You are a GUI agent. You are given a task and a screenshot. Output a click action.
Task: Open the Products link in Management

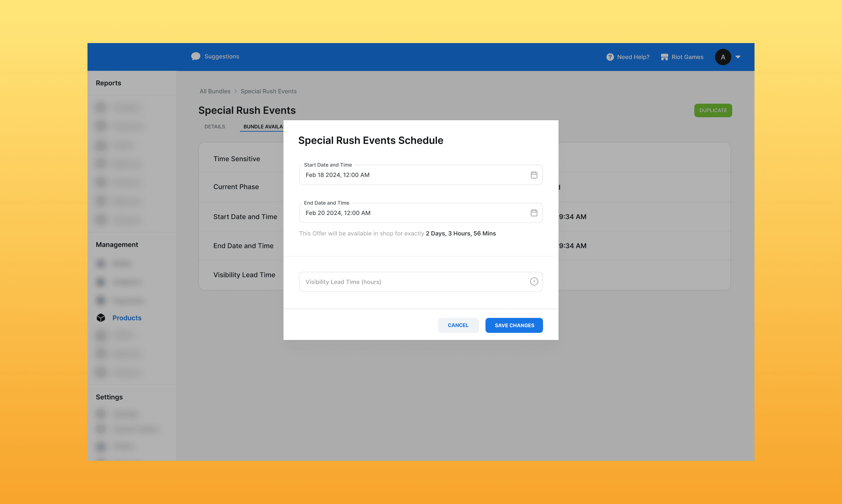click(x=127, y=318)
